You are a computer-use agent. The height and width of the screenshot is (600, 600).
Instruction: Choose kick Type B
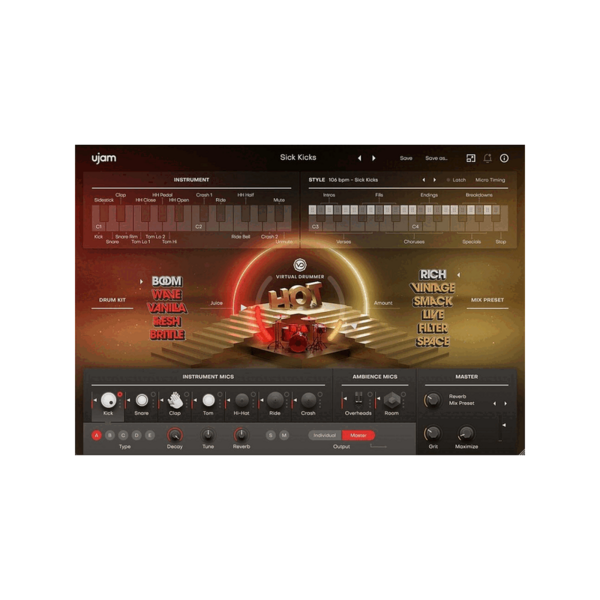(x=110, y=435)
